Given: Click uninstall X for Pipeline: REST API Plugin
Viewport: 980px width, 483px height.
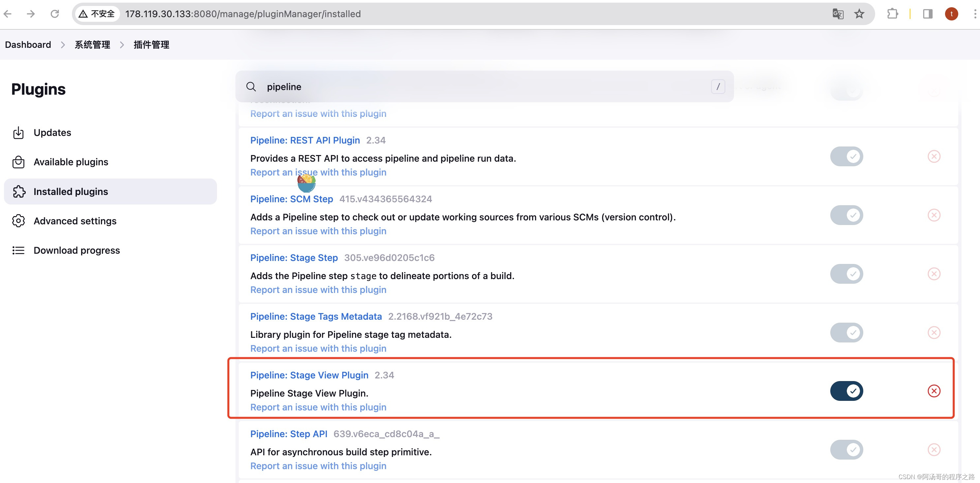Looking at the screenshot, I should (934, 156).
